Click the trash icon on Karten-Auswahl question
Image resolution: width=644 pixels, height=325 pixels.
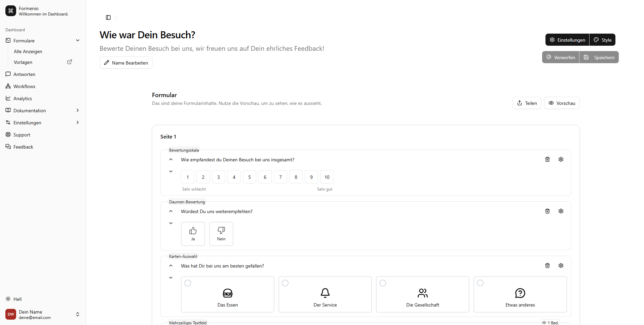click(547, 266)
